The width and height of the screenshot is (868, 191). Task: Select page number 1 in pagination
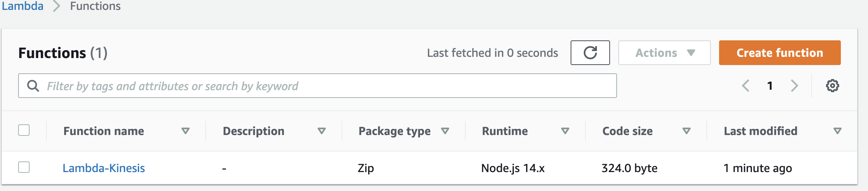click(770, 86)
